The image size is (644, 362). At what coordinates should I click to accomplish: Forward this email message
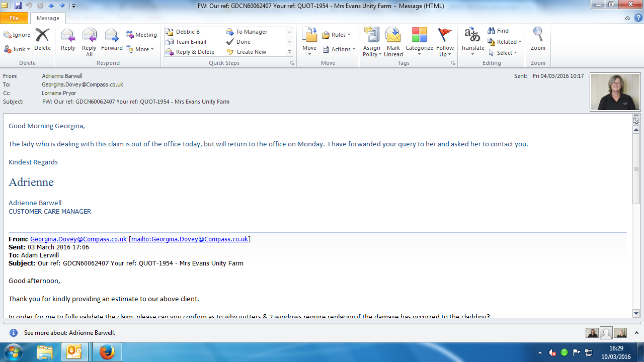pos(112,39)
